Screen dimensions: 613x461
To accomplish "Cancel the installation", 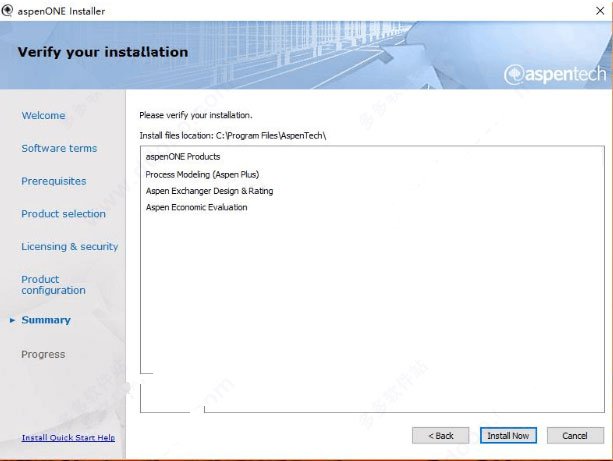I will point(575,435).
